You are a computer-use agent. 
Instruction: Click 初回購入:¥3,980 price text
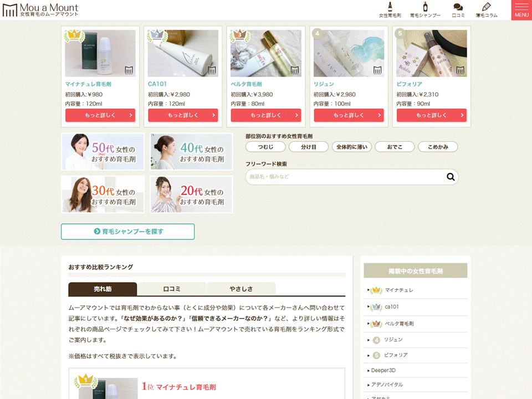point(252,95)
